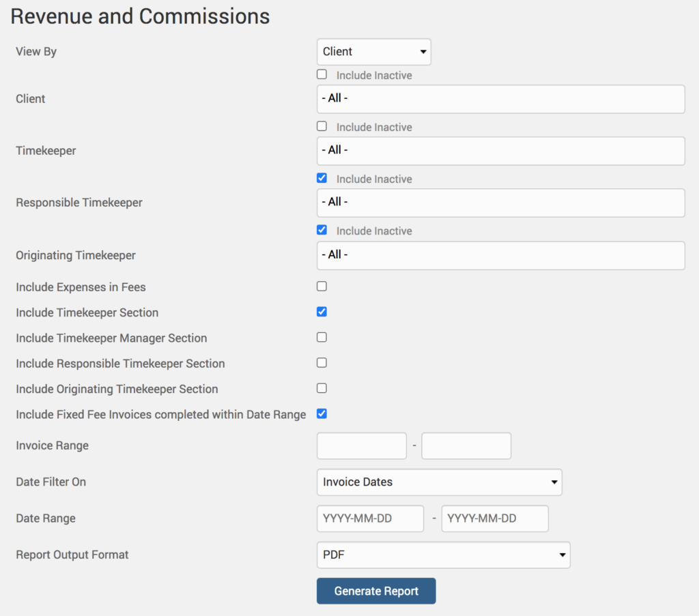Enable Include Inactive above the Client field
Viewport: 699px width, 616px height.
click(x=322, y=74)
